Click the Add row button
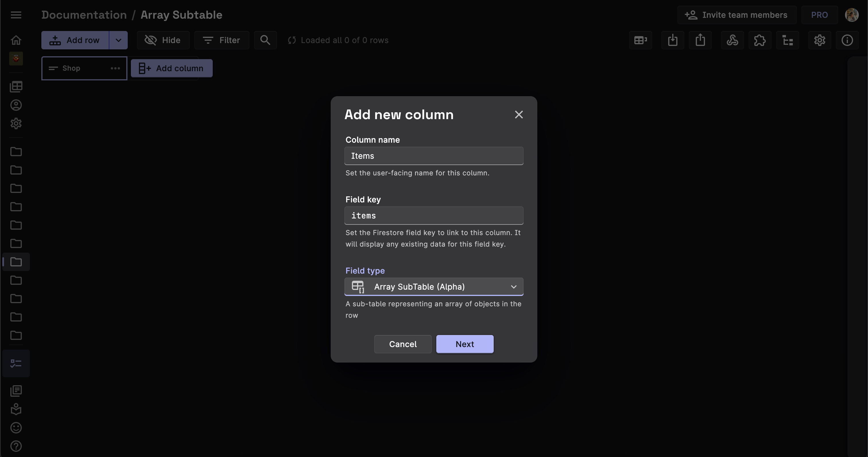 (x=75, y=40)
